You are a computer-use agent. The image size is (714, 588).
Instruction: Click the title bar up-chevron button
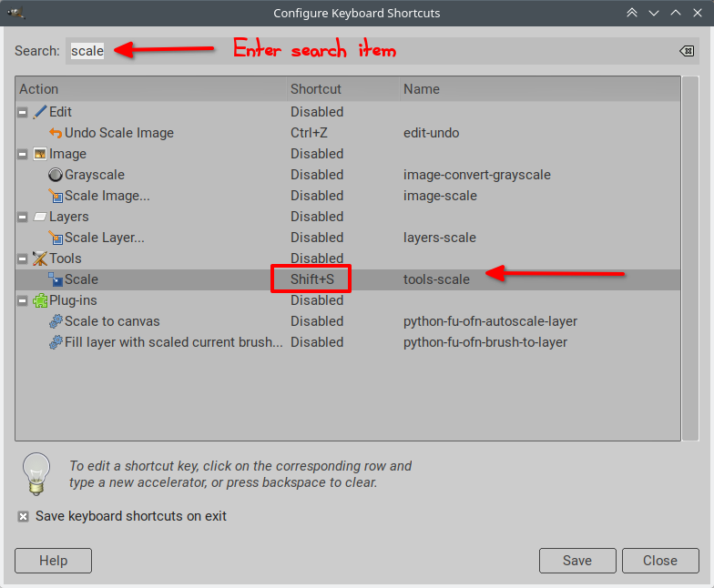tap(676, 13)
